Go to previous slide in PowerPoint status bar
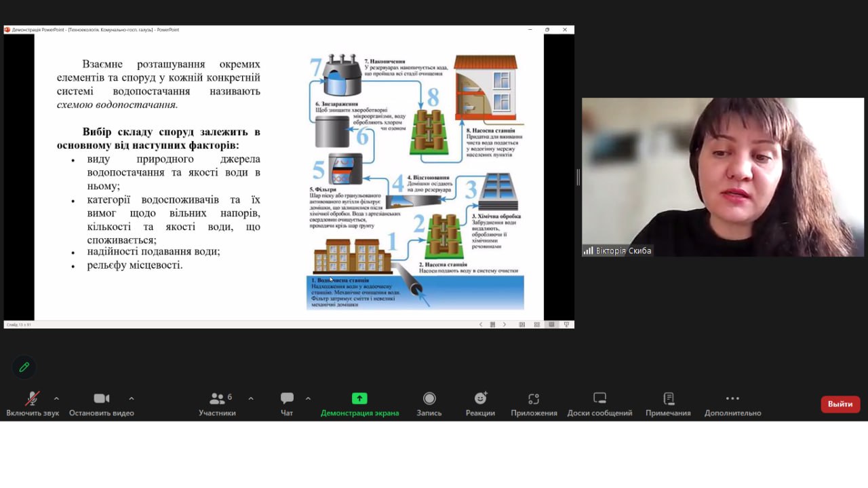Image resolution: width=868 pixels, height=488 pixels. tap(481, 324)
